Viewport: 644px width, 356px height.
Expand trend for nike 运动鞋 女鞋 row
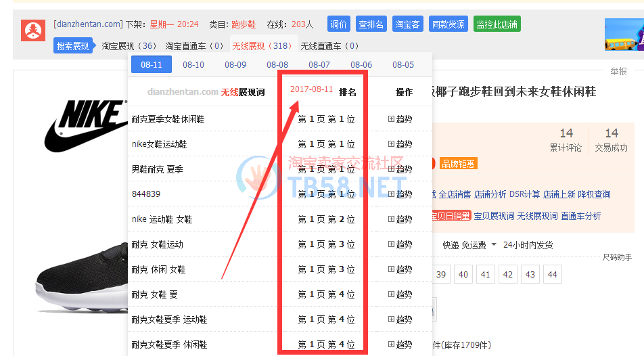pos(400,219)
